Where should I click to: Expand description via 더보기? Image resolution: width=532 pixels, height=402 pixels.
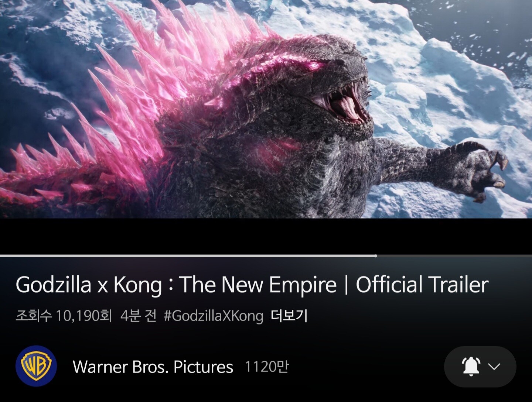289,316
